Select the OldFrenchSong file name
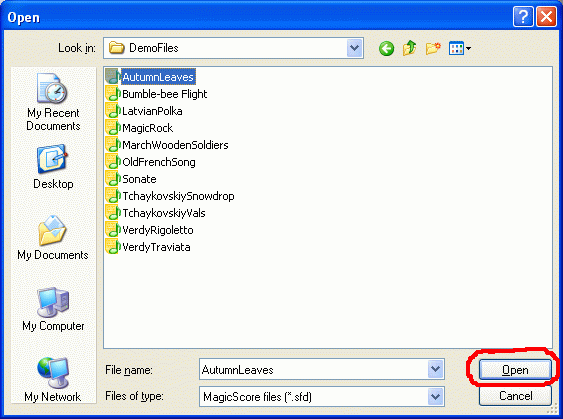 coord(159,162)
